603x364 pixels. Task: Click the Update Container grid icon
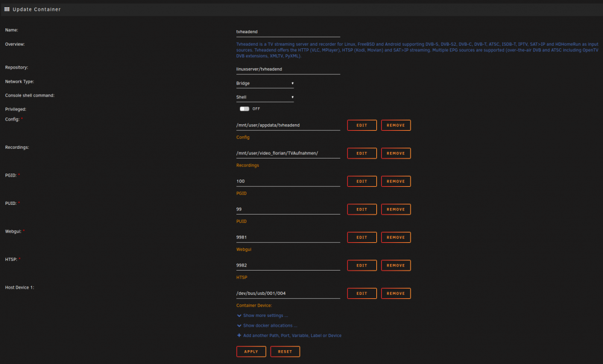click(7, 9)
